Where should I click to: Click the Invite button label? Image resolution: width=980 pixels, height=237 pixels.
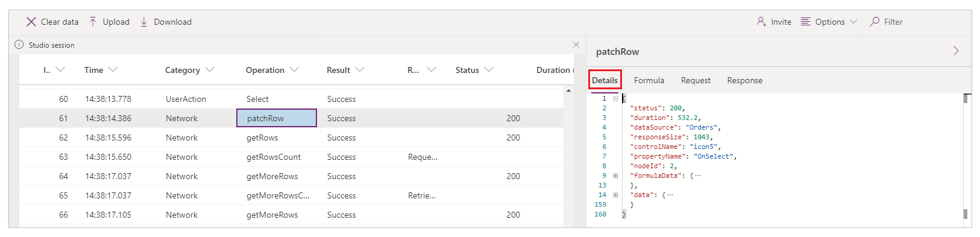(x=781, y=22)
